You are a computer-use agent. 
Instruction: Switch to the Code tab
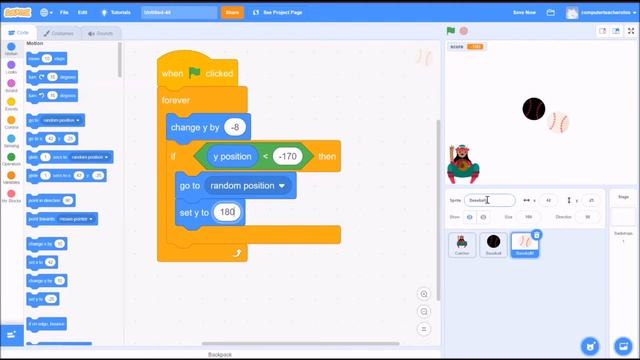[19, 33]
